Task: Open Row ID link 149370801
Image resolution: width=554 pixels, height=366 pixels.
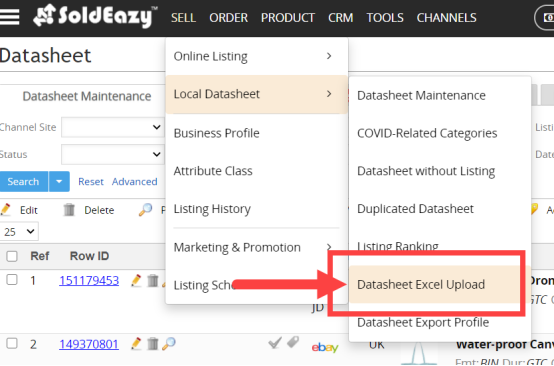Action: [89, 344]
